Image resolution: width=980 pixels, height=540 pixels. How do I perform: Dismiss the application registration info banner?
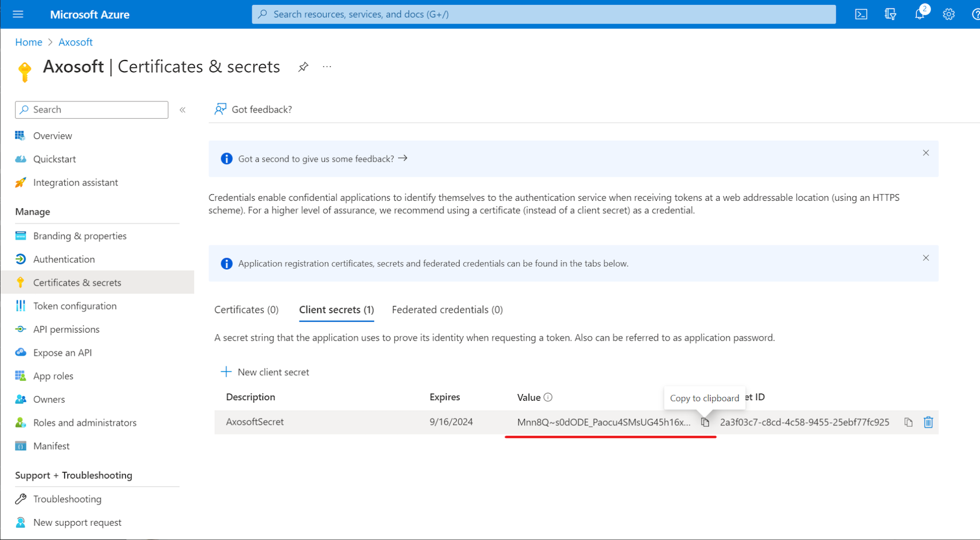coord(926,258)
